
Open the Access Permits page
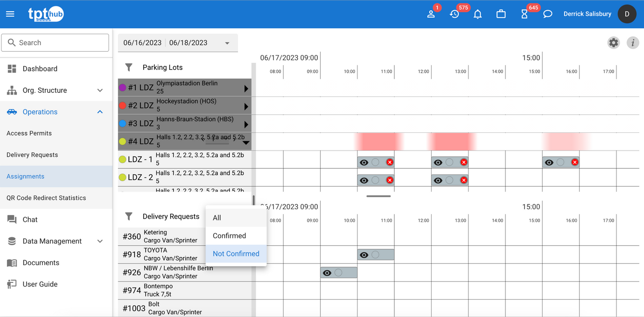coord(29,133)
